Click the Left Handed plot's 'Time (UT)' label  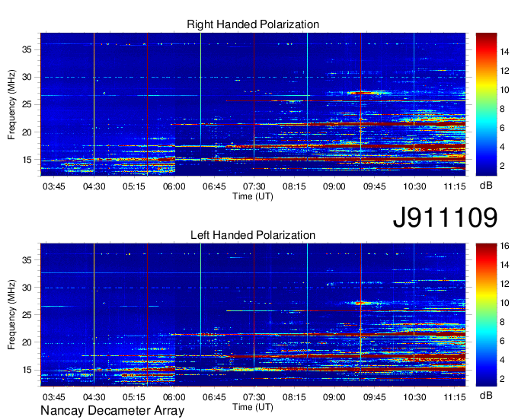[253, 407]
